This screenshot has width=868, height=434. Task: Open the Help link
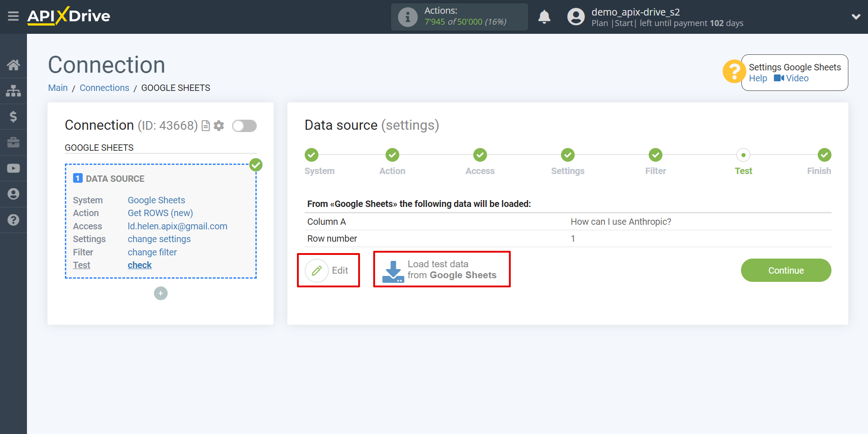pos(758,78)
